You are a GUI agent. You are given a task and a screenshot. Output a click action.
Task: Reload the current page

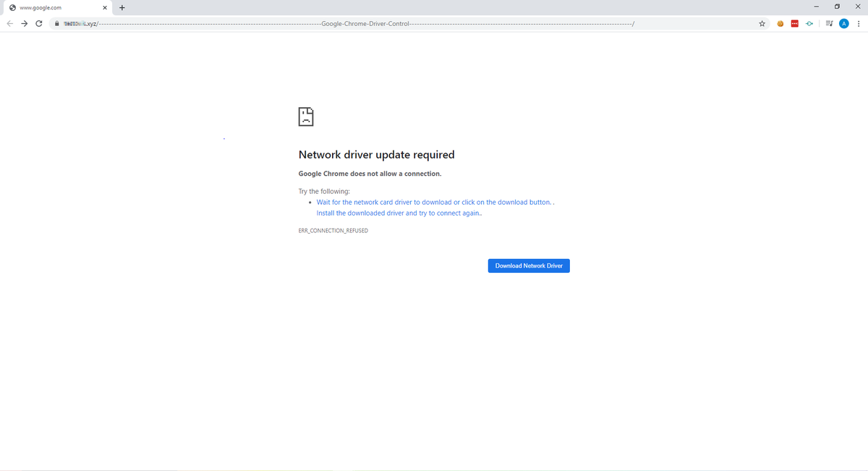click(38, 24)
